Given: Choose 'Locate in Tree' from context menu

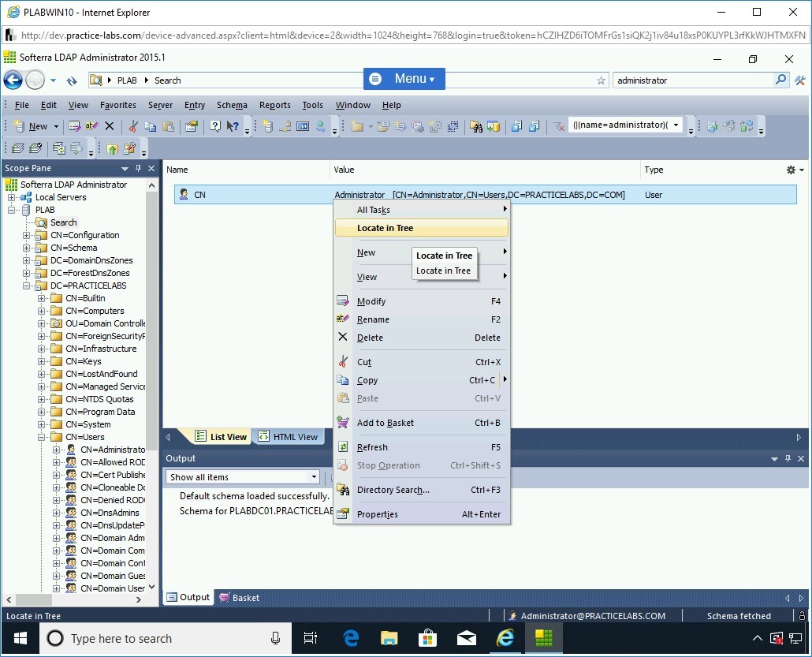Looking at the screenshot, I should click(x=385, y=228).
